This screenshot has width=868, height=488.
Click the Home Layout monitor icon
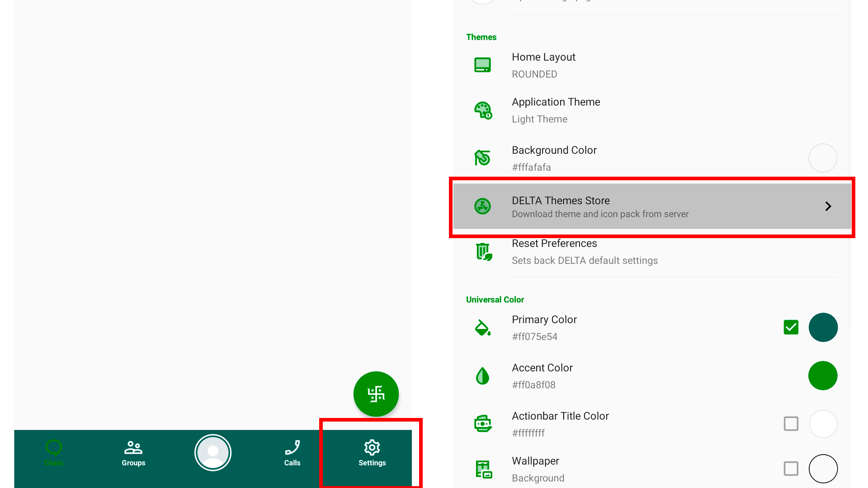point(482,65)
